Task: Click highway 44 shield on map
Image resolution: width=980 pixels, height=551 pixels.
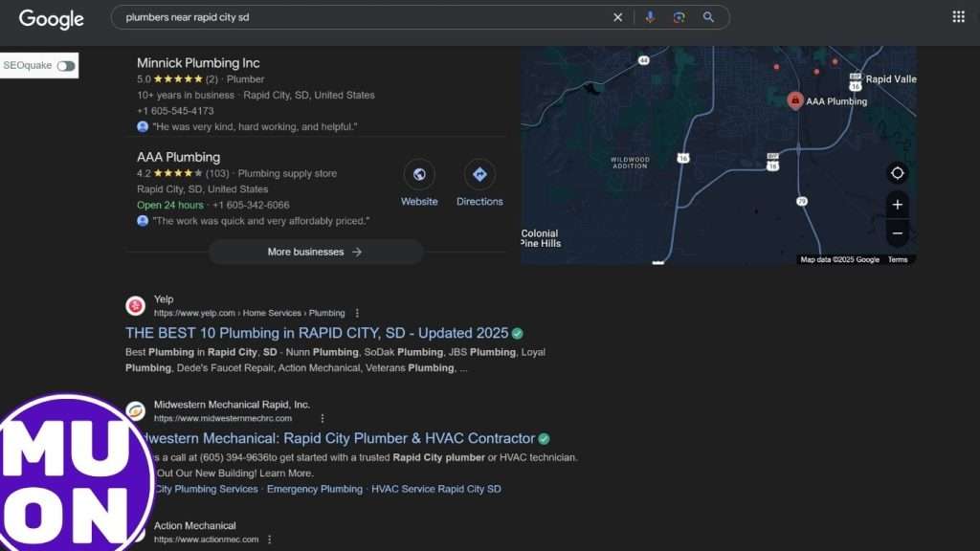Action: [x=644, y=60]
